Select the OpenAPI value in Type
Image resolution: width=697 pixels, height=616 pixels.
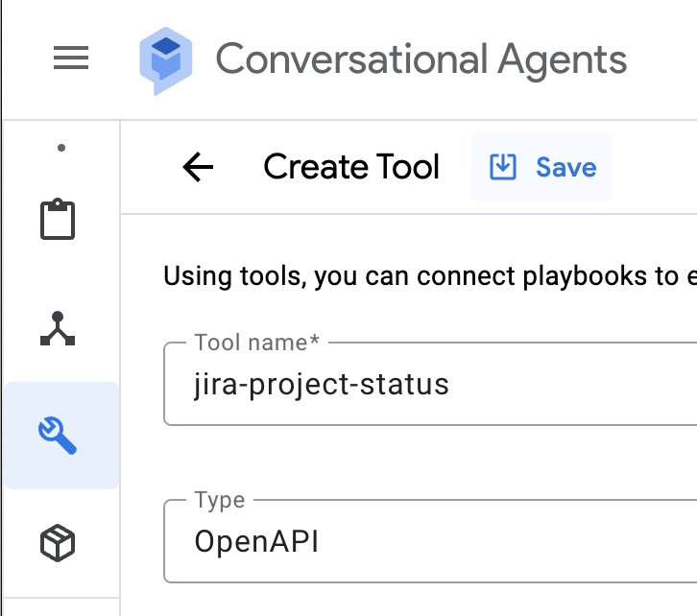click(x=256, y=542)
